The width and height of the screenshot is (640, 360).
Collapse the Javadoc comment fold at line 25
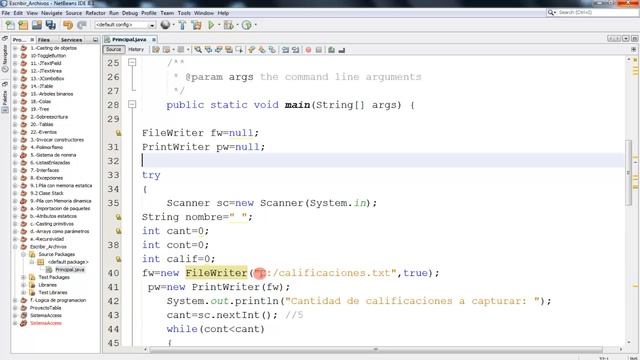[132, 62]
